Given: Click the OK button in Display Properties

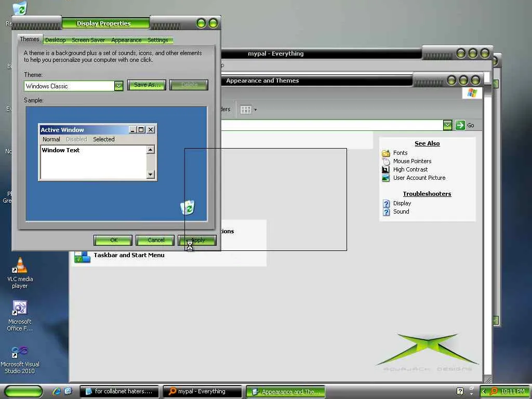Looking at the screenshot, I should tap(113, 240).
